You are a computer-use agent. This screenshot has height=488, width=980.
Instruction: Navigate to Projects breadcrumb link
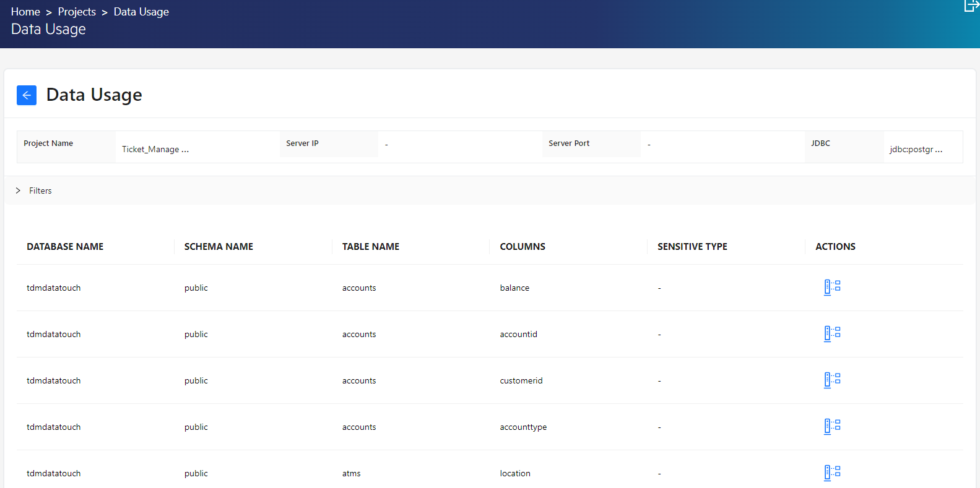[77, 12]
